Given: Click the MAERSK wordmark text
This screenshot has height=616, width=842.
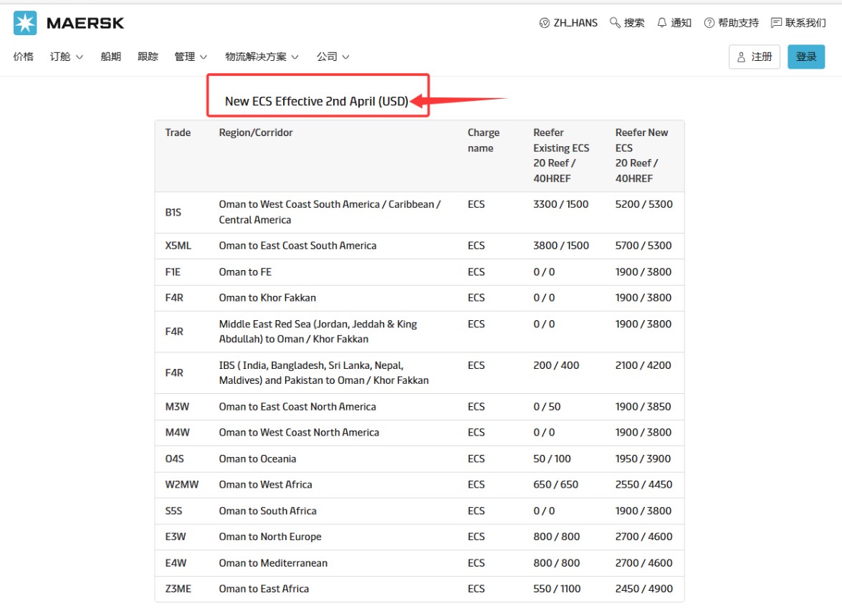Looking at the screenshot, I should 85,23.
